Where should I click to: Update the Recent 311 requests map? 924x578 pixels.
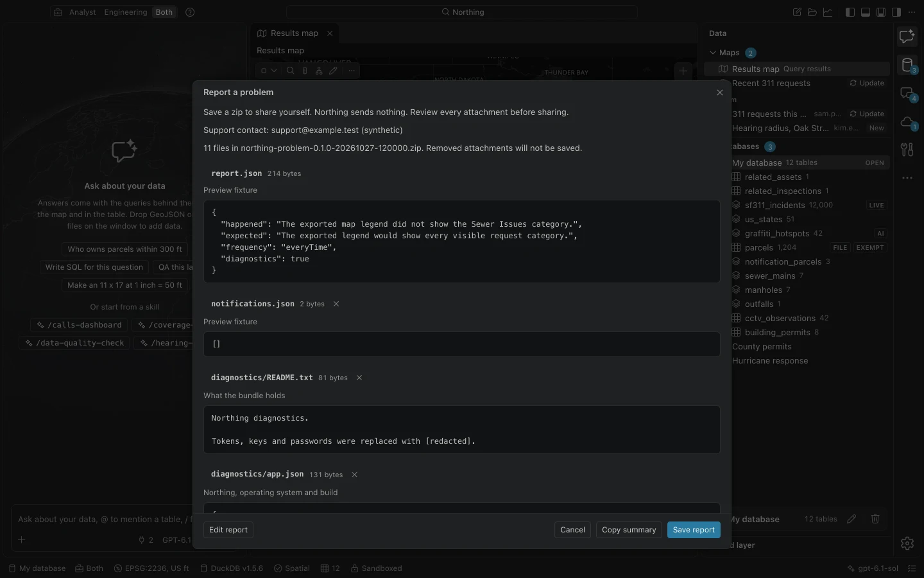[867, 83]
